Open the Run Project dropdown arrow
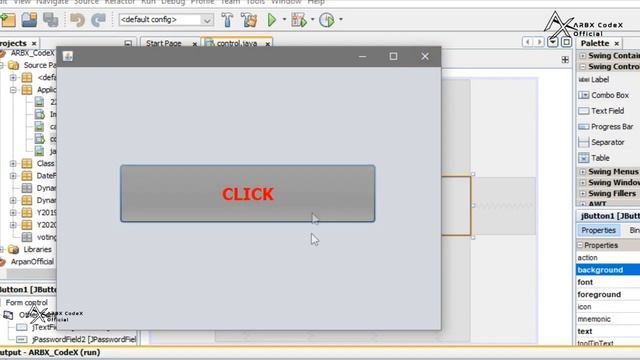The width and height of the screenshot is (640, 360). [284, 19]
